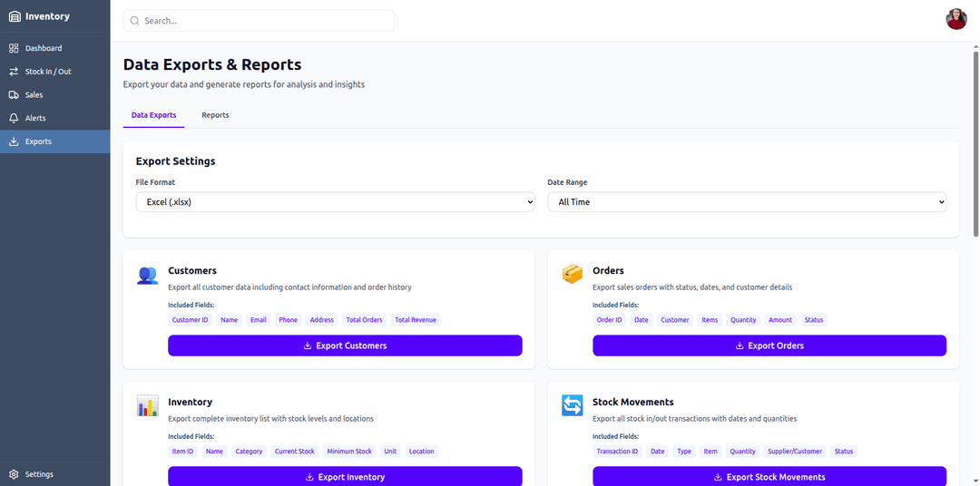Click the Settings gear icon

tap(14, 474)
